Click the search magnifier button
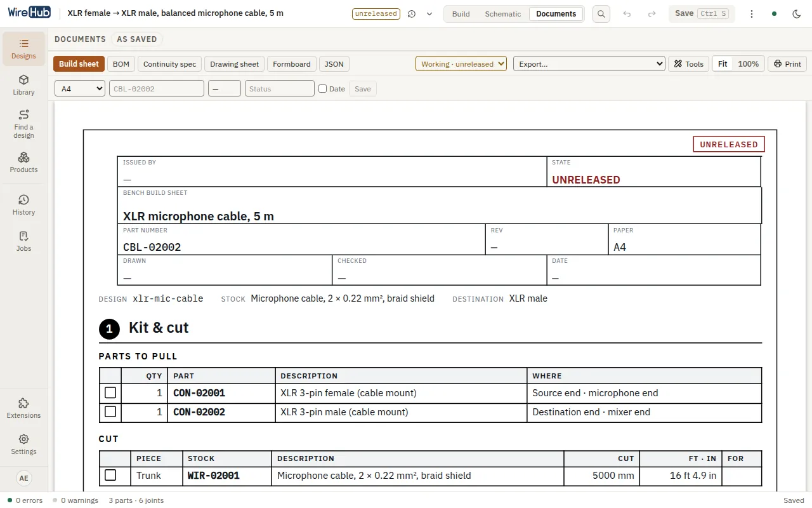 pos(601,14)
